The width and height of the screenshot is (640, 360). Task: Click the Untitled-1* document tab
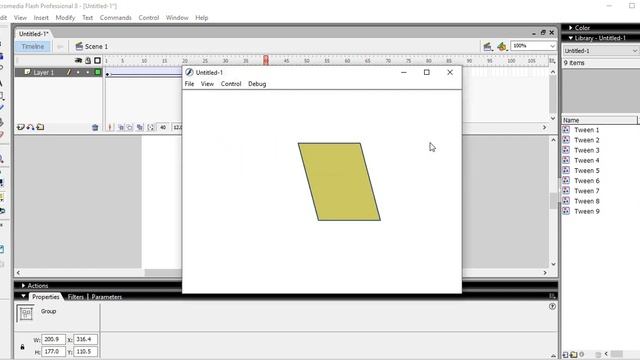[x=33, y=34]
